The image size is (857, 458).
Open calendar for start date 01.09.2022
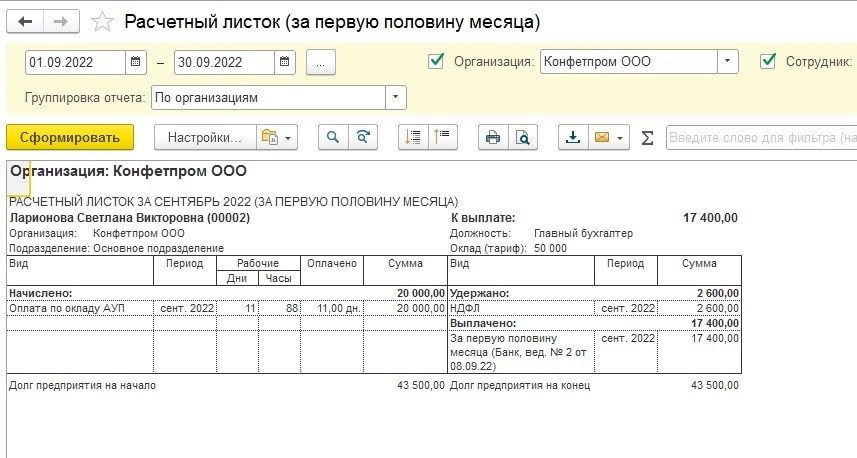point(136,62)
